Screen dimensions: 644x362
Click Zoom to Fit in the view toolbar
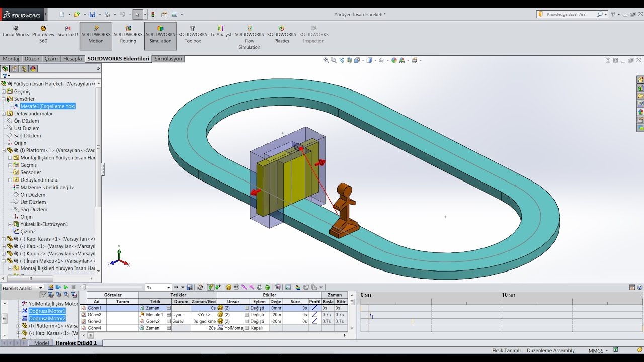[x=326, y=60]
